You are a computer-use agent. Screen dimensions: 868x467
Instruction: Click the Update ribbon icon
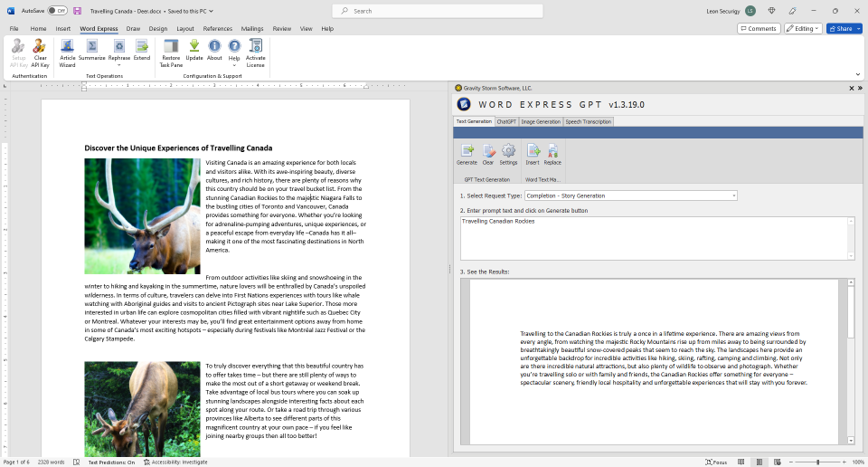click(x=194, y=46)
